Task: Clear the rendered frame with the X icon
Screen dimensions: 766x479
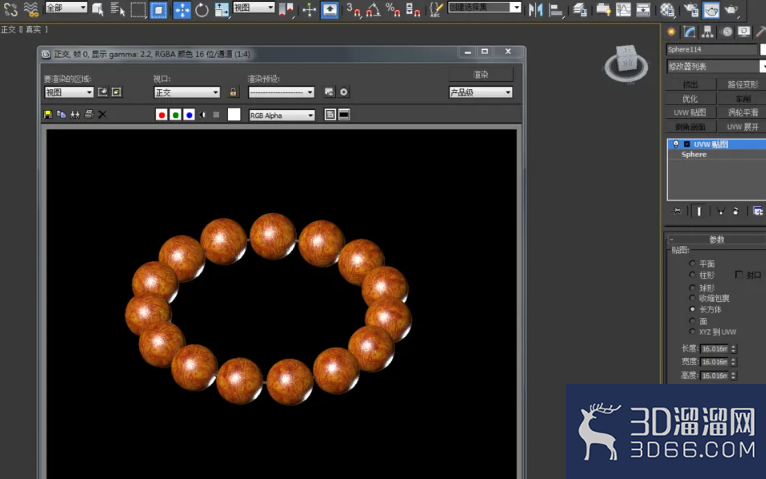Action: coord(102,114)
